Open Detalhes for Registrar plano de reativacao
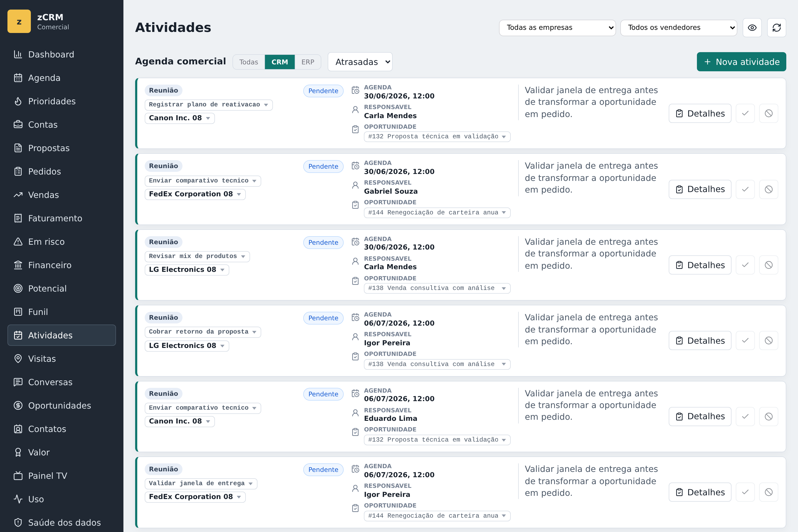Image resolution: width=798 pixels, height=532 pixels. click(700, 113)
